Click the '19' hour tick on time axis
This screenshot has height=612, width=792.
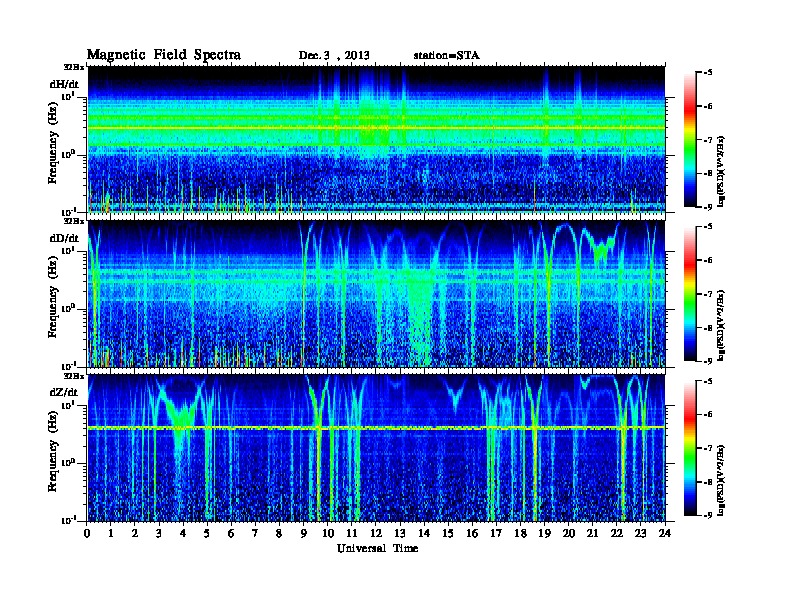point(544,534)
